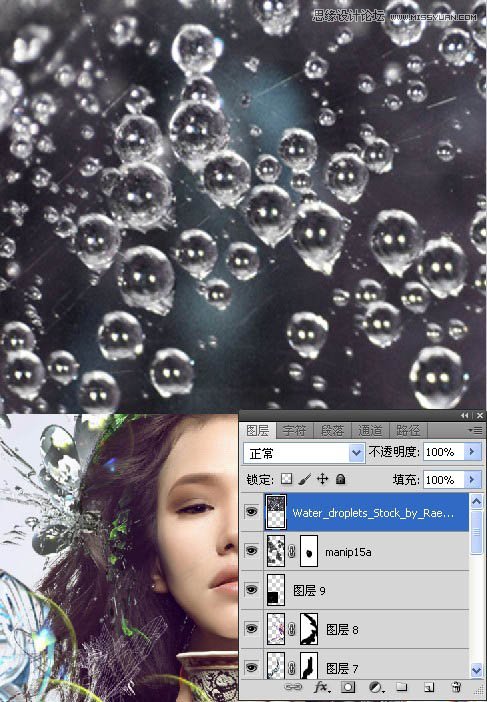Click the Water_droplets layer thumbnail

276,512
